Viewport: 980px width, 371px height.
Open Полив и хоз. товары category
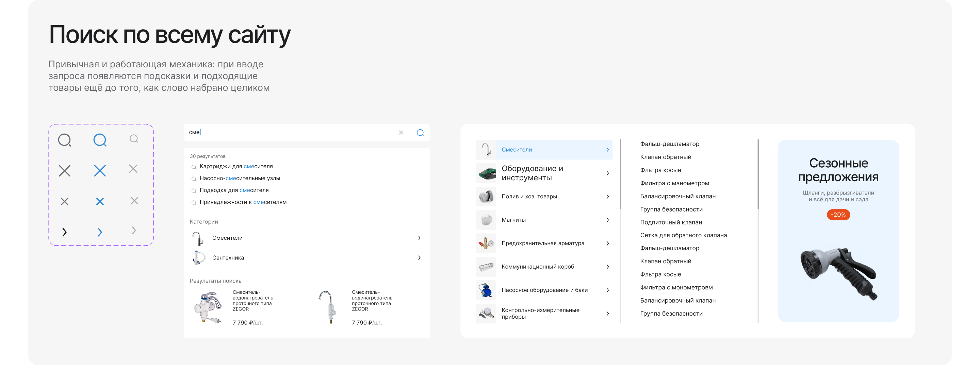(x=529, y=197)
